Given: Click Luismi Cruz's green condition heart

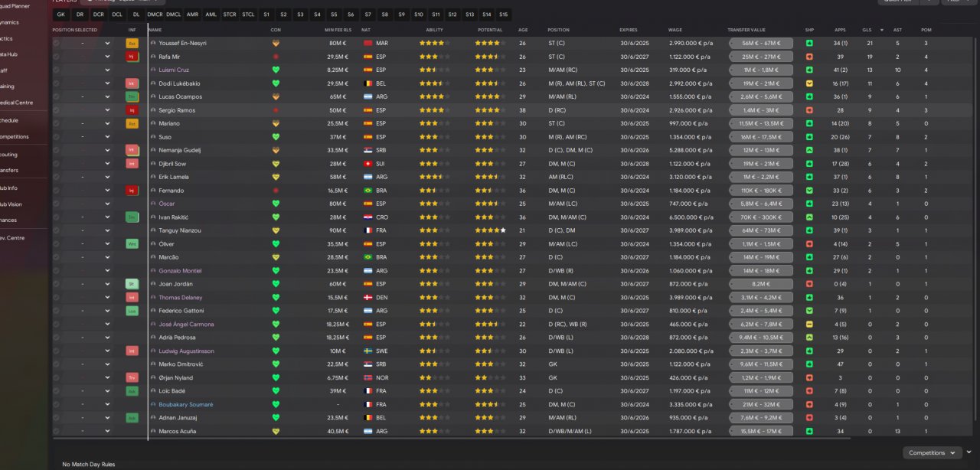Looking at the screenshot, I should click(x=276, y=70).
